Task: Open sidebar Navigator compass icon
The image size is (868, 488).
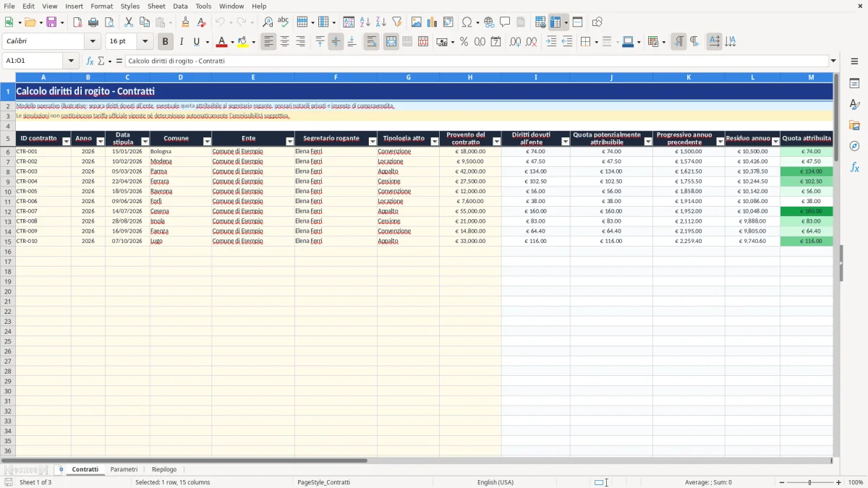Action: pyautogui.click(x=854, y=146)
